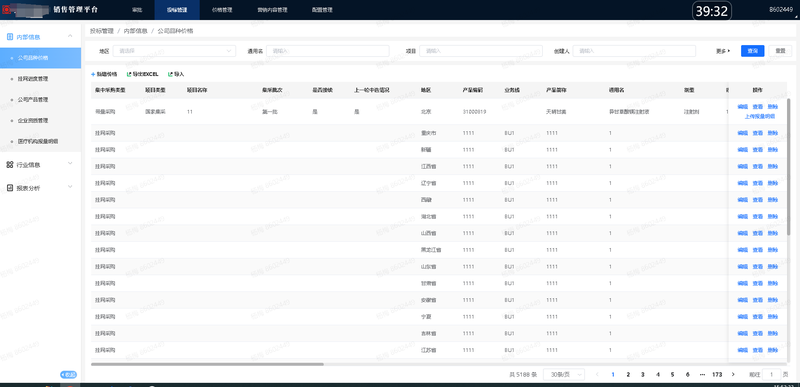This screenshot has height=387, width=800.
Task: Click the 项目 input field
Action: click(x=481, y=51)
